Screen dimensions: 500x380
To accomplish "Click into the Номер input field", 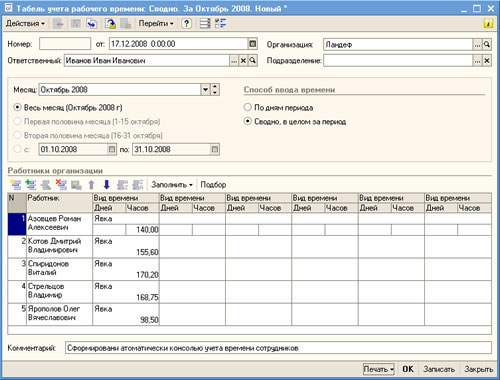I will pos(65,44).
